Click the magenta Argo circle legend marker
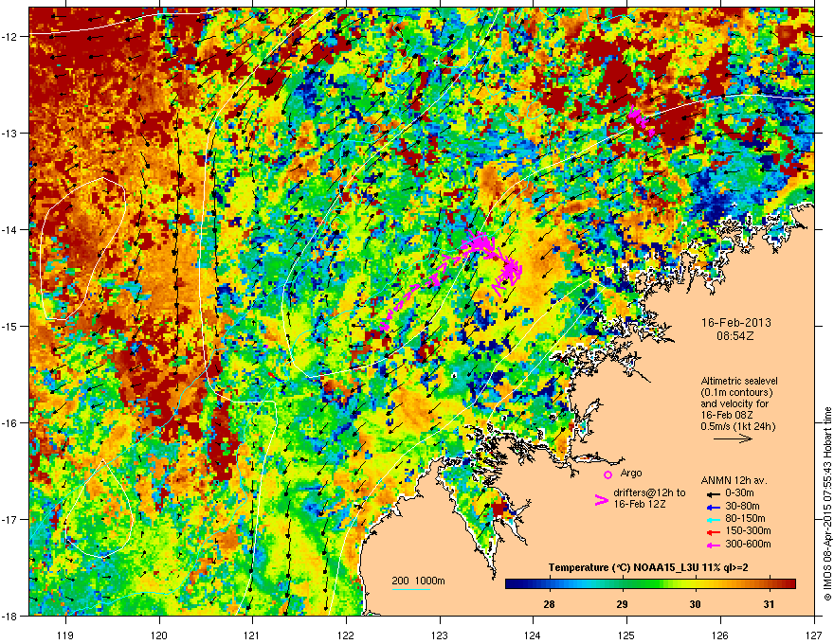The width and height of the screenshot is (834, 644). pos(607,474)
